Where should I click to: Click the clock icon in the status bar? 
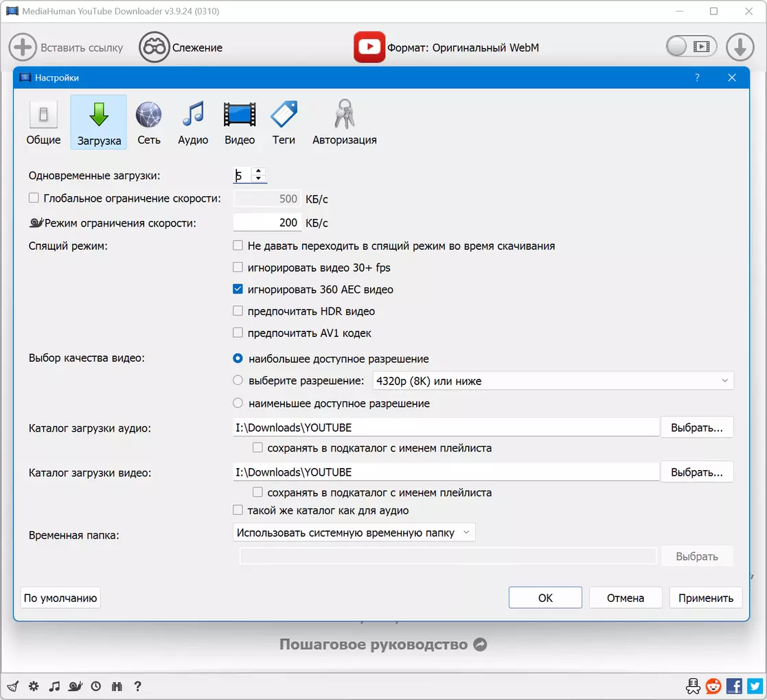[x=96, y=686]
